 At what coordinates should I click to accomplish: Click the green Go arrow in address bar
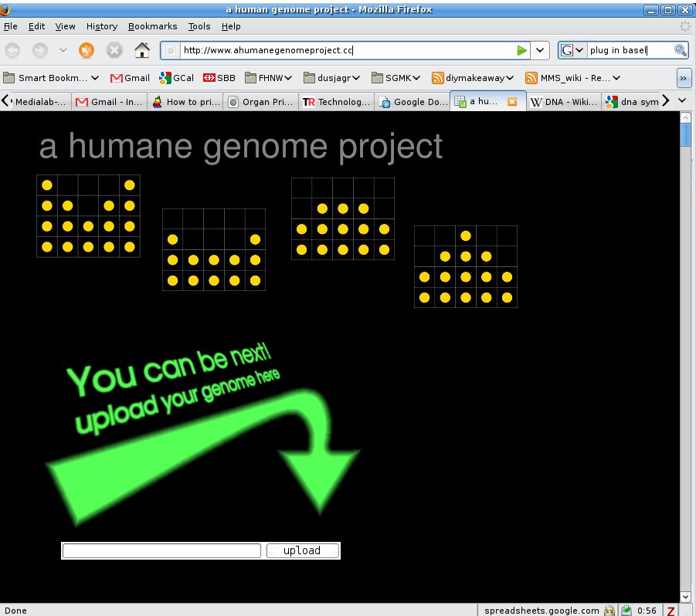click(522, 50)
